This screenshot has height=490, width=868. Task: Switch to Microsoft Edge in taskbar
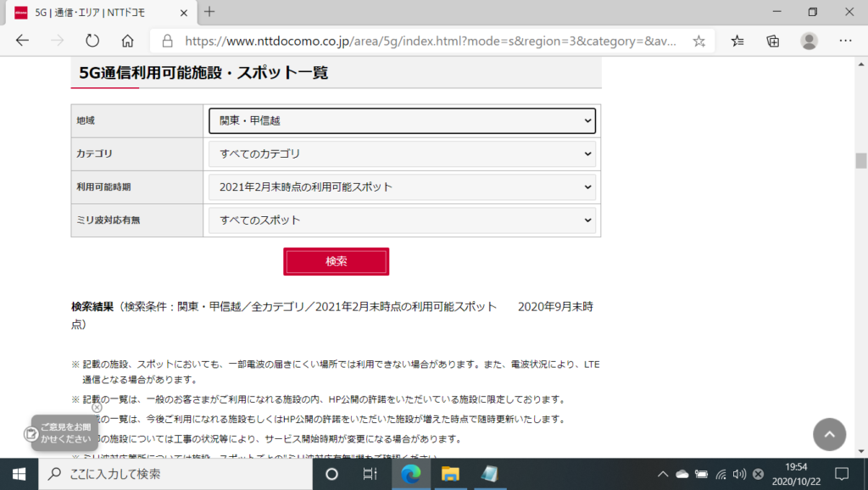pos(411,474)
